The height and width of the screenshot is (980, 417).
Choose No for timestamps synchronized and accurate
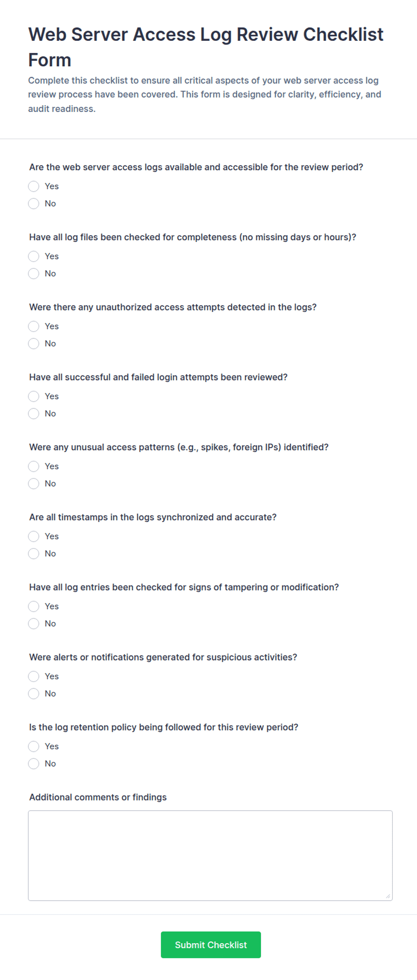pyautogui.click(x=34, y=553)
